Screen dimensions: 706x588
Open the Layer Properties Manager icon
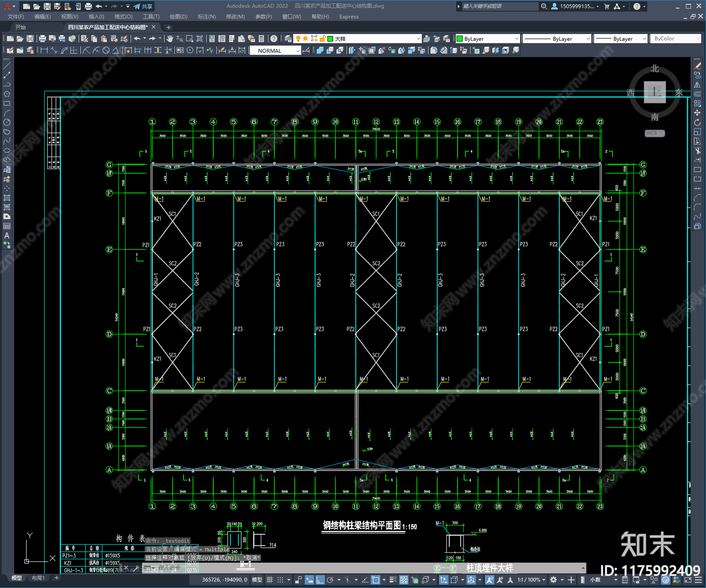click(288, 39)
